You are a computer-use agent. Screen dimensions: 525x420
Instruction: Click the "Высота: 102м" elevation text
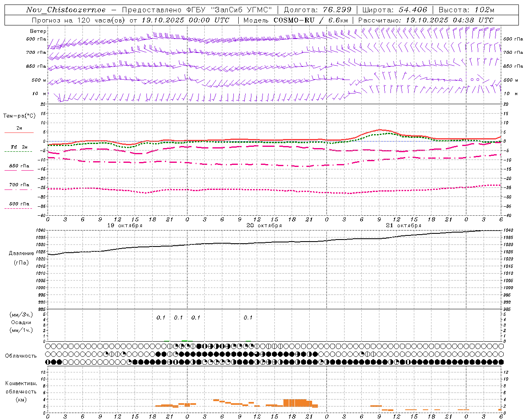tap(466, 10)
